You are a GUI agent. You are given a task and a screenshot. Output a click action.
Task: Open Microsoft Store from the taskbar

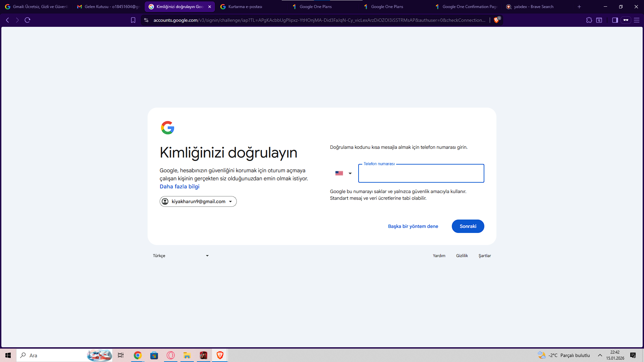point(154,355)
